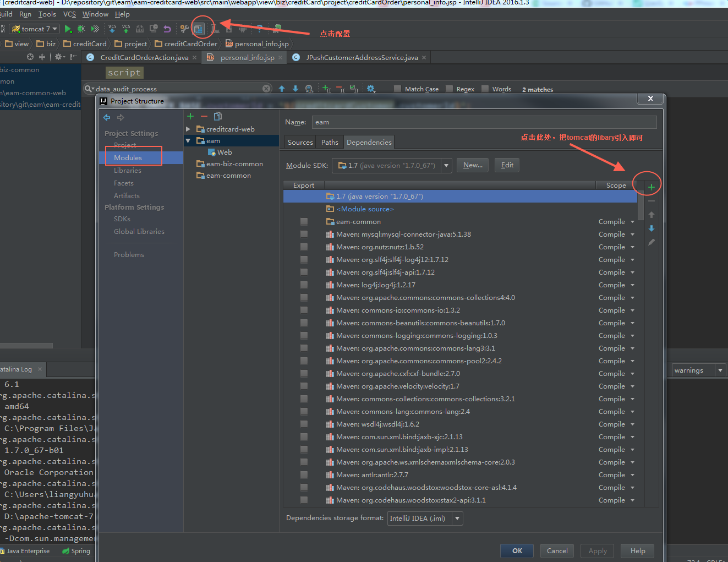Clear the data_audit_process search text
The image size is (728, 562).
click(266, 89)
